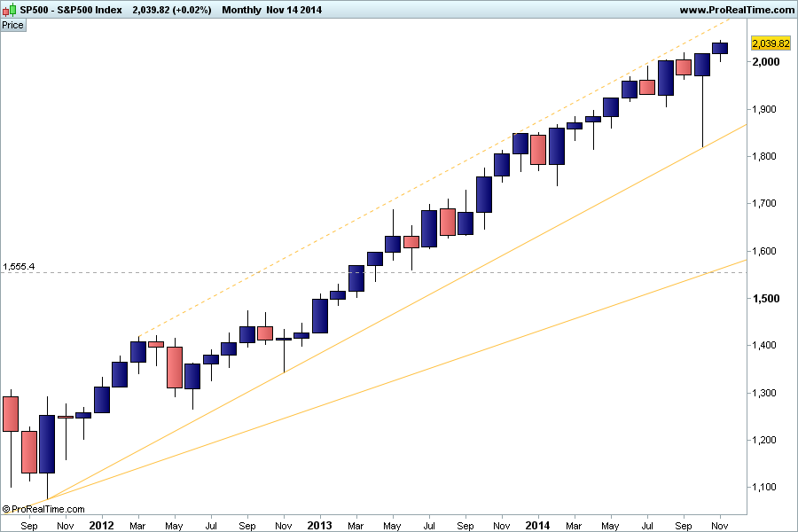Image resolution: width=798 pixels, height=532 pixels.
Task: Click the 2,039.82 (+0.02%) quote in the header
Action: point(171,10)
